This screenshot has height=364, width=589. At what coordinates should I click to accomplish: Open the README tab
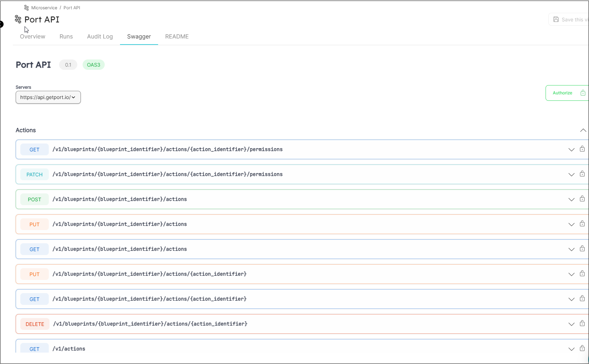[177, 36]
